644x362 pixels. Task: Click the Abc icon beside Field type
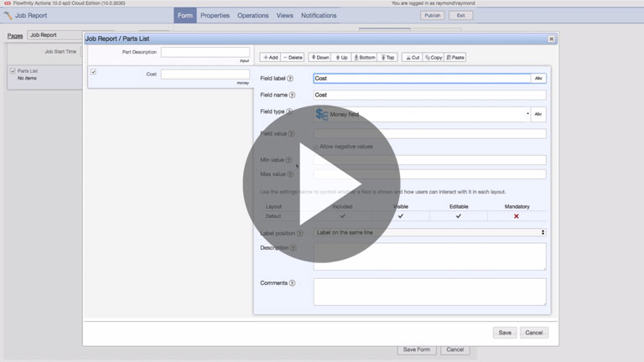point(538,114)
